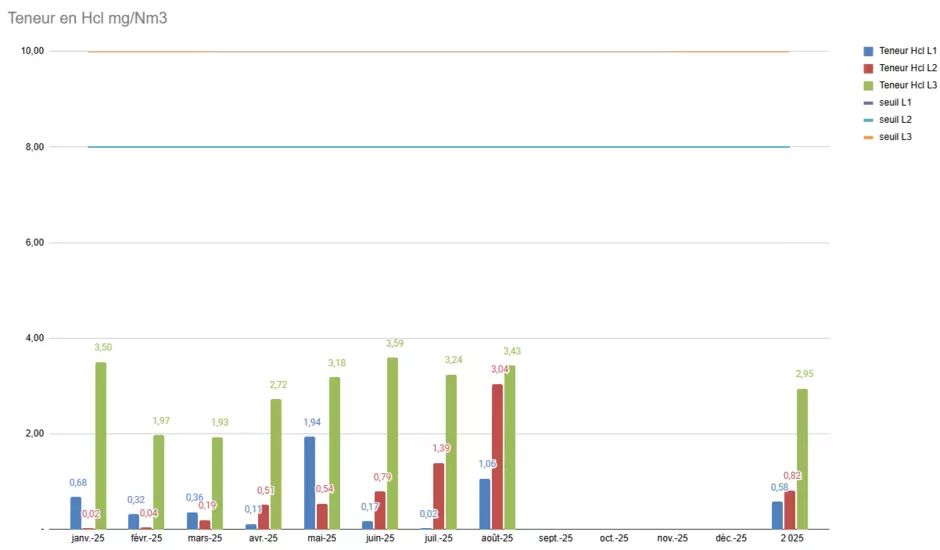Viewport: 940px width, 550px height.
Task: Click the blue mai-25 bar valued 1,94
Action: [310, 482]
